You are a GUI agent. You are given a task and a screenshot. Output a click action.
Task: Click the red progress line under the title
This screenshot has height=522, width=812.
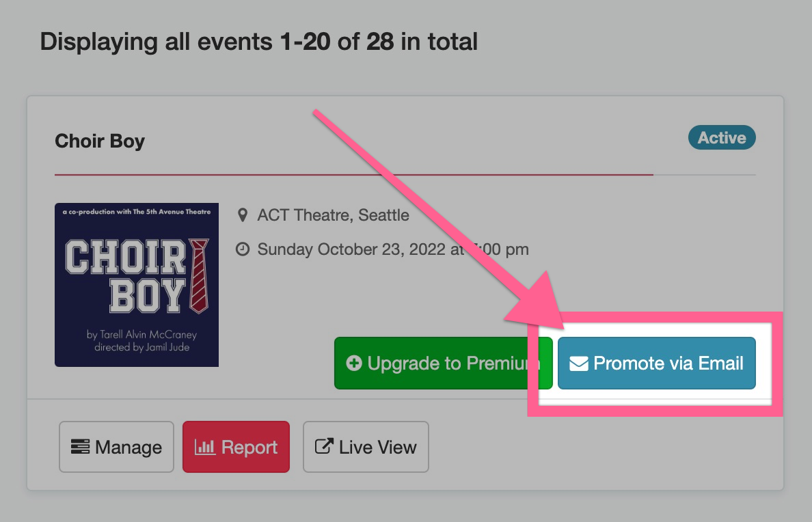[354, 175]
